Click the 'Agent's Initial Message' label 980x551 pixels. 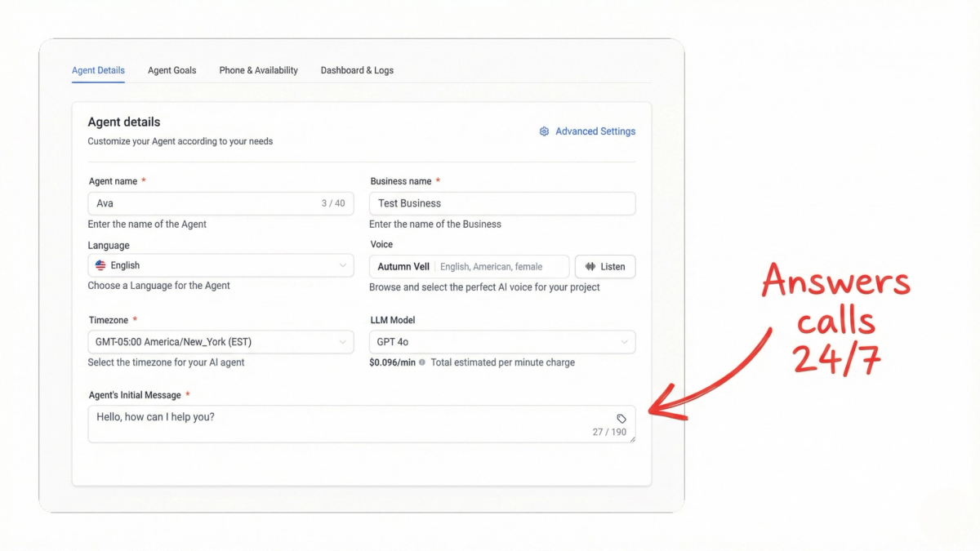click(135, 395)
